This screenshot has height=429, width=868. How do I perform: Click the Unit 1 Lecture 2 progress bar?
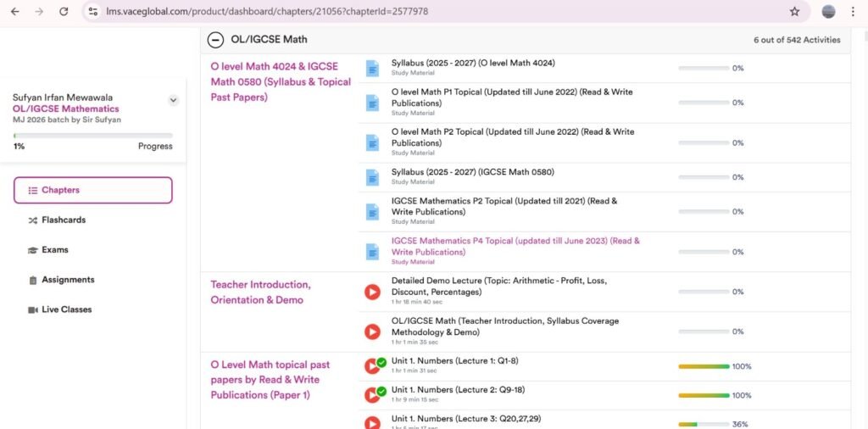(x=704, y=396)
